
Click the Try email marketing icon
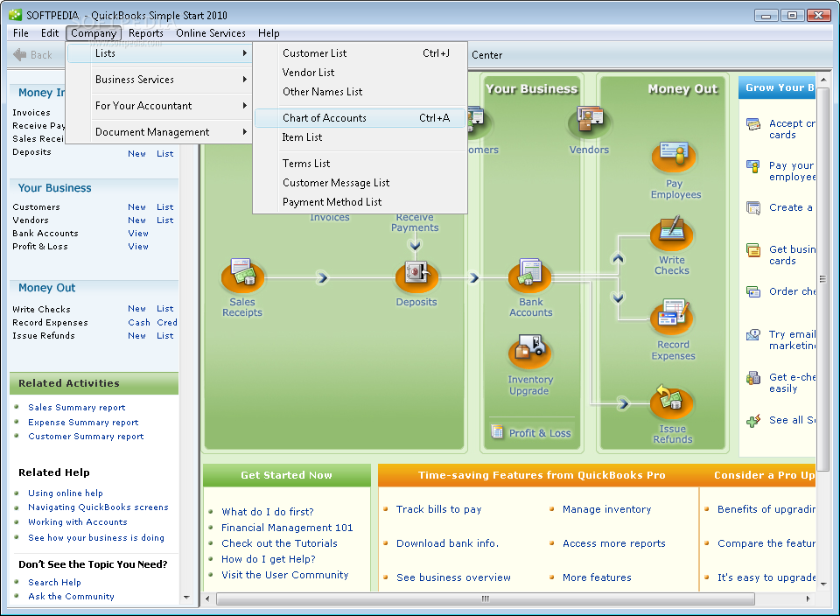coord(753,335)
